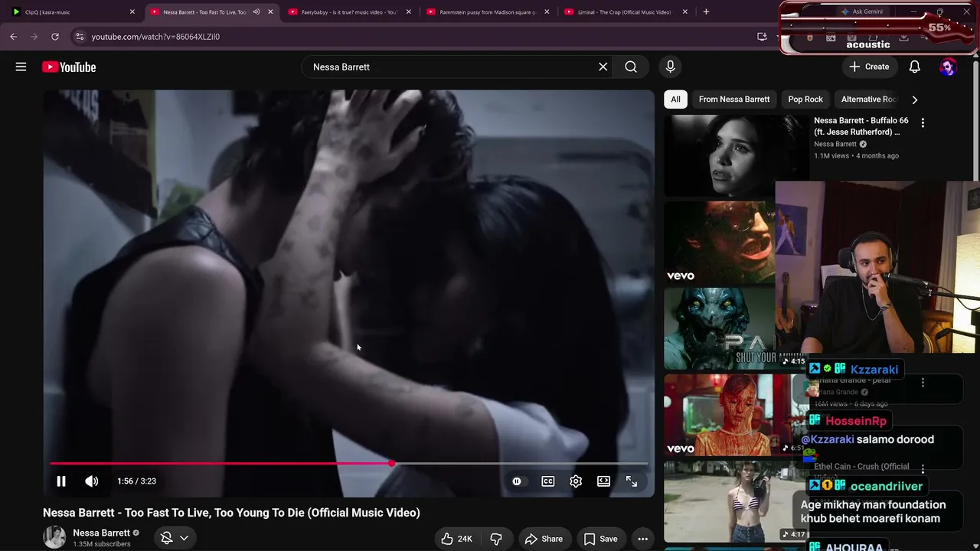Open the Buffalo 66 video thumbnail

(x=737, y=155)
